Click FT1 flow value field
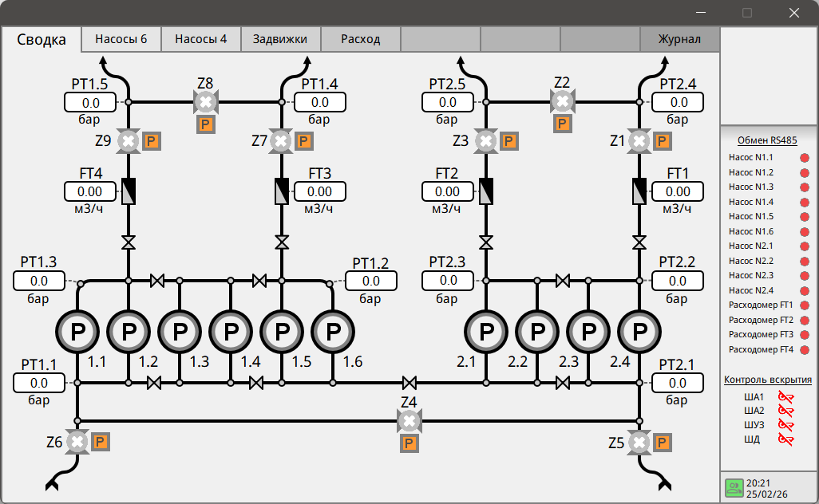The width and height of the screenshot is (819, 504). click(678, 191)
